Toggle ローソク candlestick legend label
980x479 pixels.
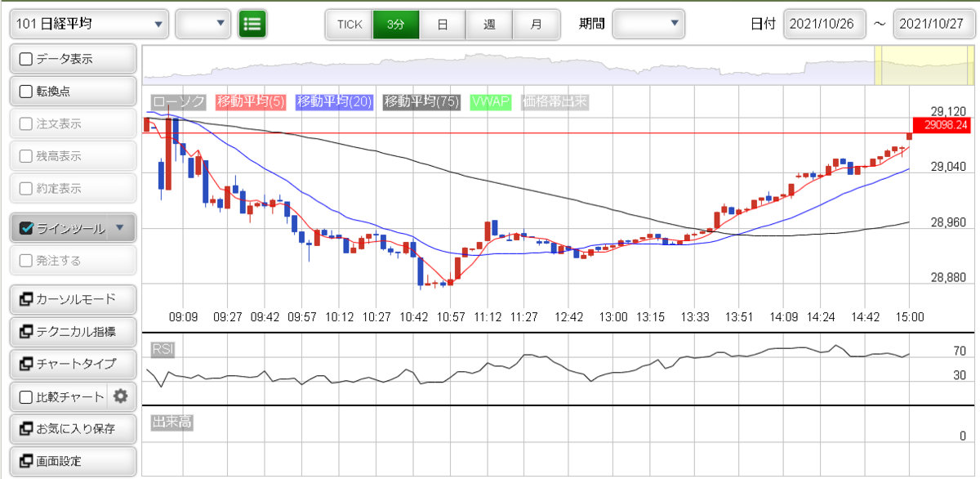(179, 102)
